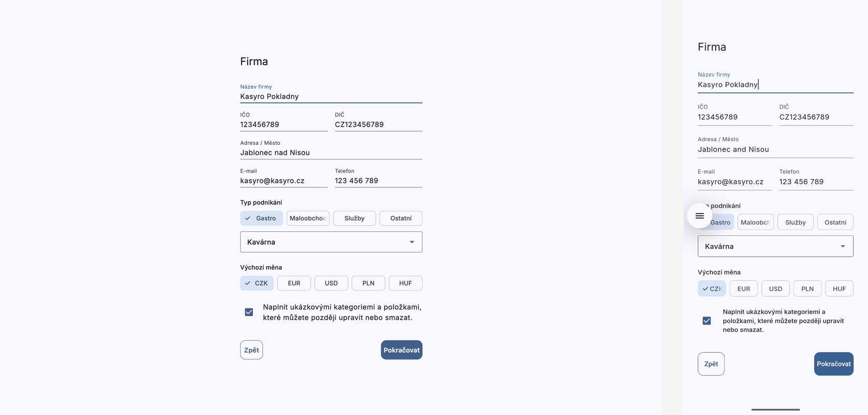This screenshot has width=868, height=415.
Task: Choose PLN currency in right panel
Action: click(x=807, y=289)
